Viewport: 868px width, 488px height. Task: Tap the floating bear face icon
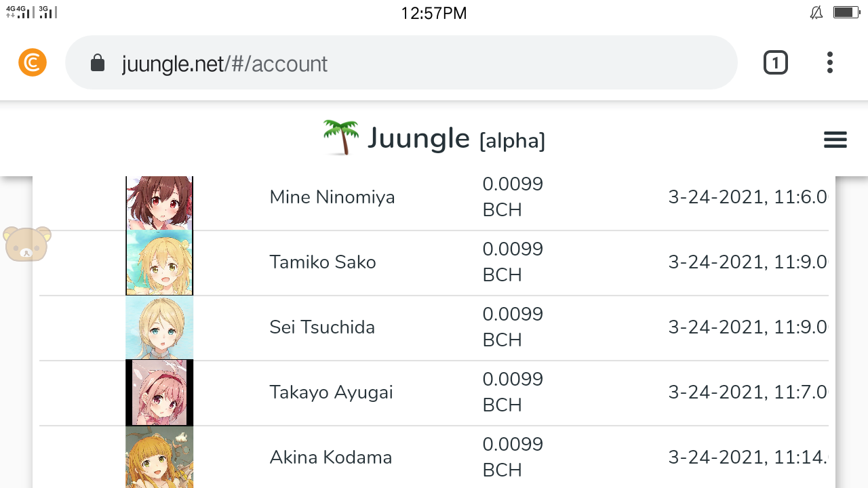point(27,243)
